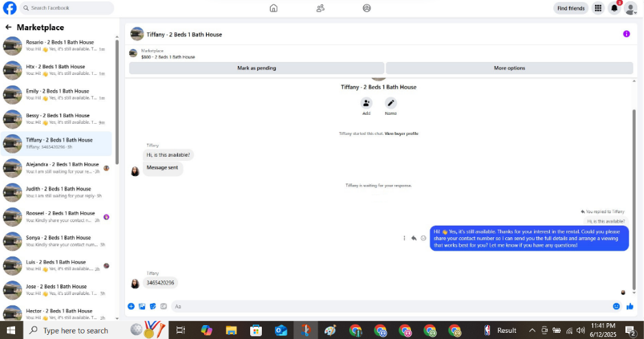This screenshot has height=339, width=644.
Task: Open the Facebook logo home link
Action: (10, 8)
